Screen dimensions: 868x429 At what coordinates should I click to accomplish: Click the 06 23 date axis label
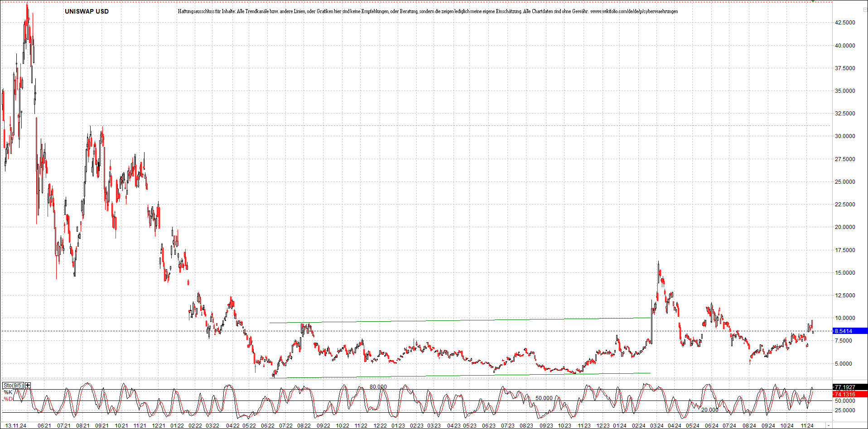[x=488, y=426]
